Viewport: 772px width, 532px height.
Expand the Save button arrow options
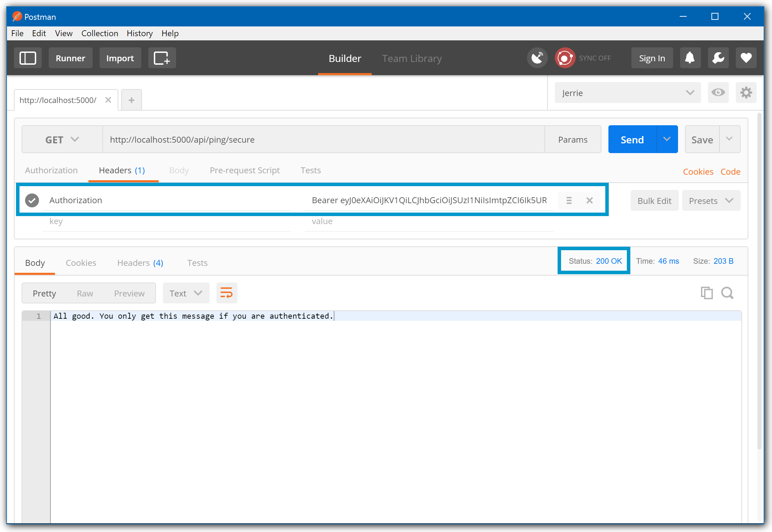tap(730, 140)
